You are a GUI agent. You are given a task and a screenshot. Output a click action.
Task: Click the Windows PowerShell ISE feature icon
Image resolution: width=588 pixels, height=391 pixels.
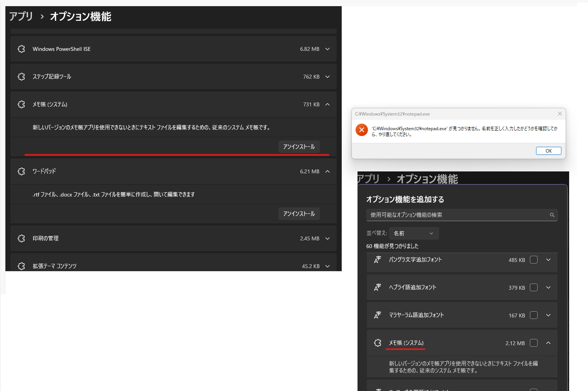coord(22,49)
